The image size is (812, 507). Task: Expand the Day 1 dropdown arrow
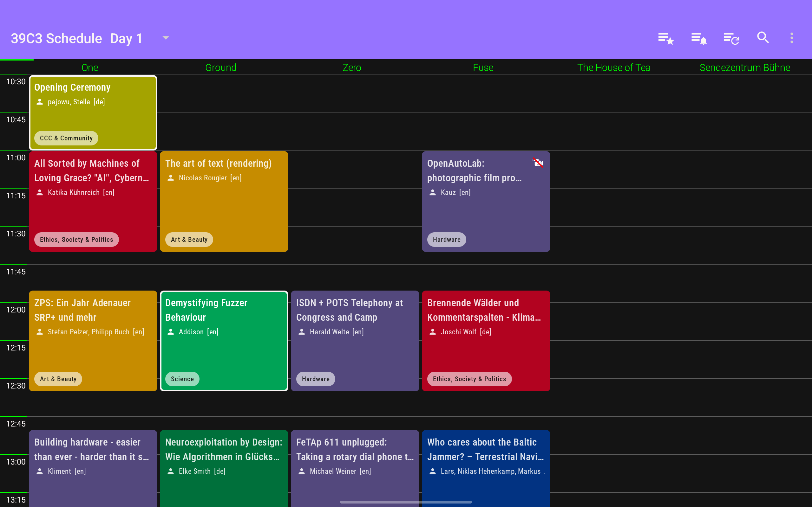coord(166,38)
